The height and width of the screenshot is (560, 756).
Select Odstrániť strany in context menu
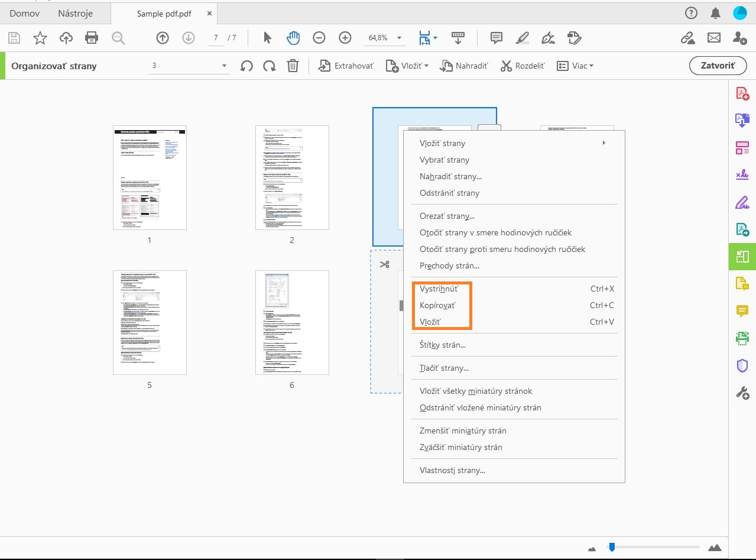[449, 193]
